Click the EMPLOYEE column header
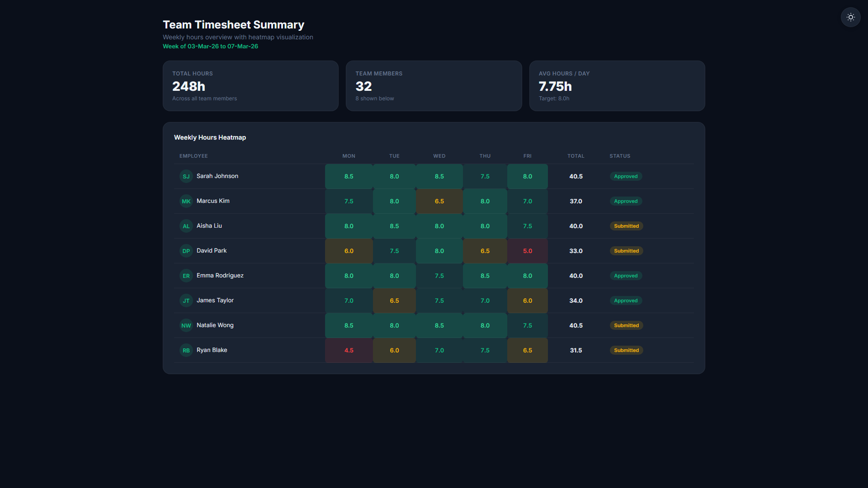Image resolution: width=868 pixels, height=488 pixels. [x=193, y=156]
